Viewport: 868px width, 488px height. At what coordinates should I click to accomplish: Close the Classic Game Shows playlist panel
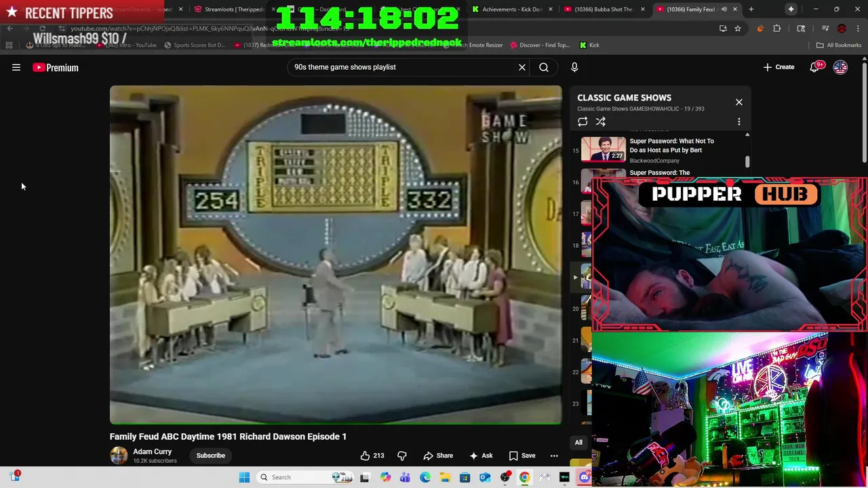click(x=739, y=102)
